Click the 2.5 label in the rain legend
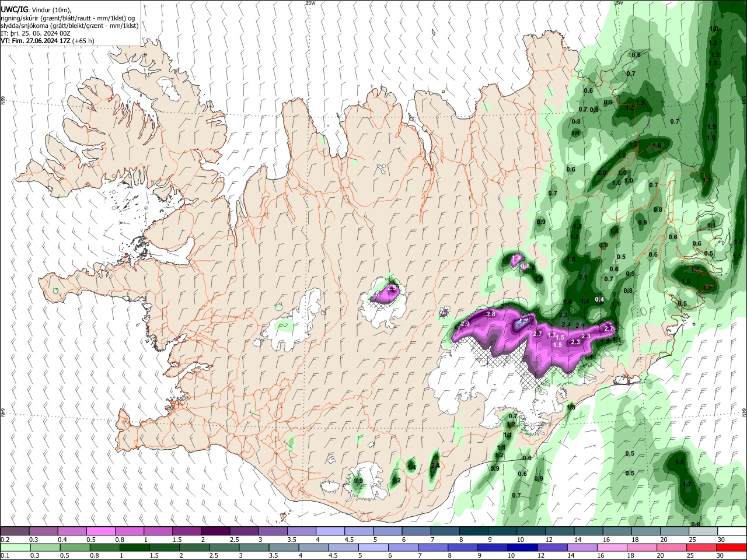747x560 pixels. 212,556
